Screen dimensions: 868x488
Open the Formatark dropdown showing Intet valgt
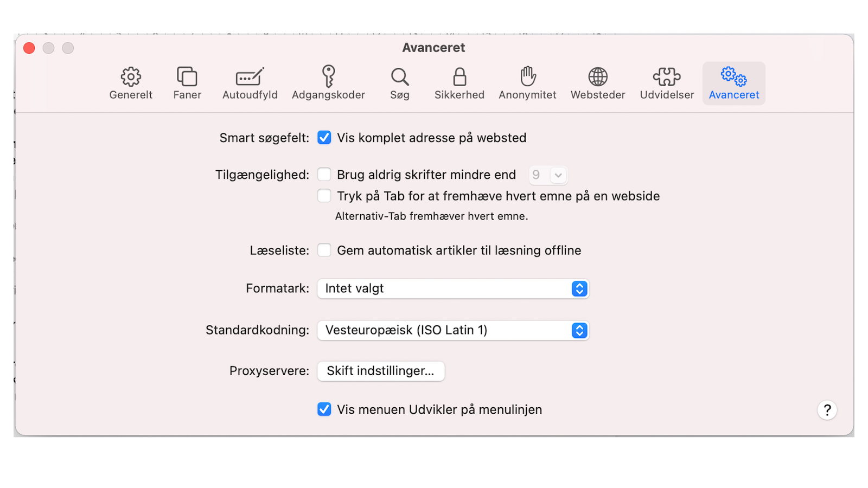pyautogui.click(x=453, y=288)
